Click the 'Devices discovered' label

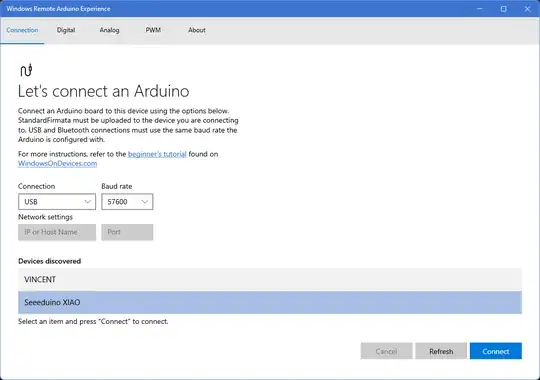coord(50,261)
